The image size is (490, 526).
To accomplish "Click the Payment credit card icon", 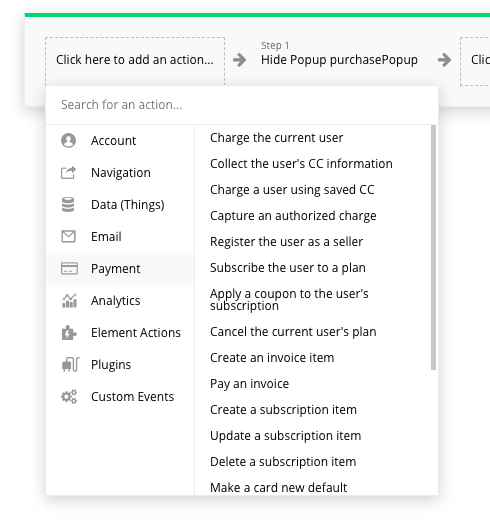I will (69, 269).
